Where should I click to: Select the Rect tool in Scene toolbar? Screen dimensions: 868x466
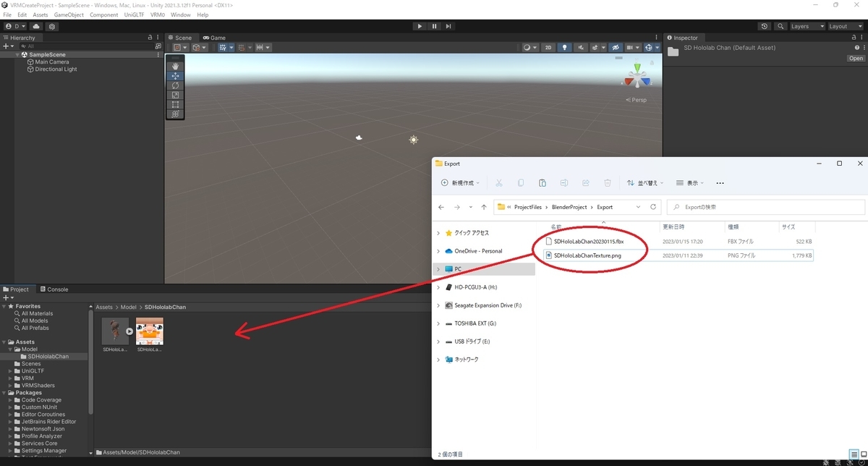175,104
